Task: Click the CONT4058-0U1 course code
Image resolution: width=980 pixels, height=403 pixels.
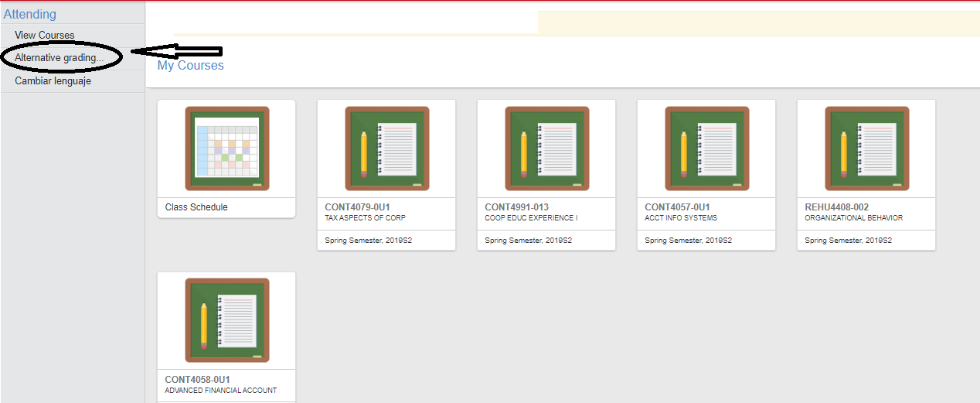Action: click(x=197, y=380)
